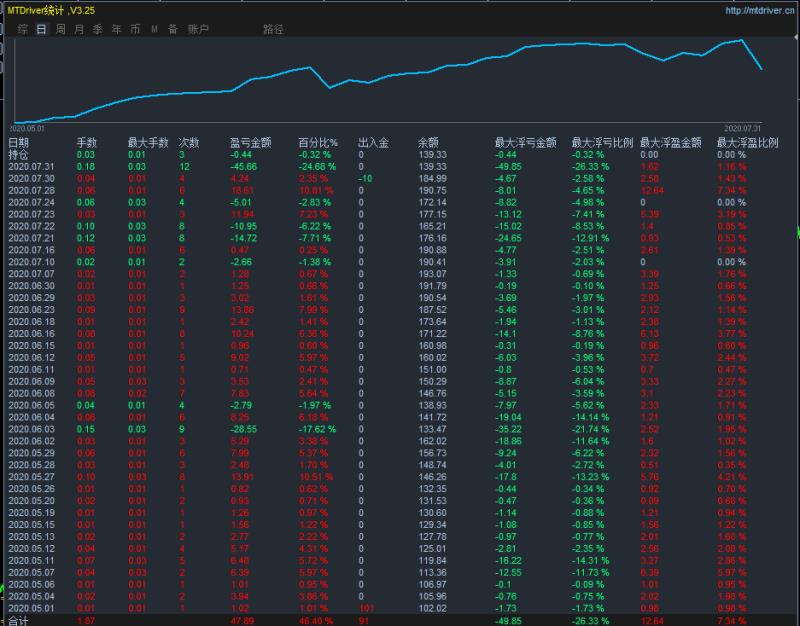
Task: Select the 2020.06.03 date row
Action: 31,429
